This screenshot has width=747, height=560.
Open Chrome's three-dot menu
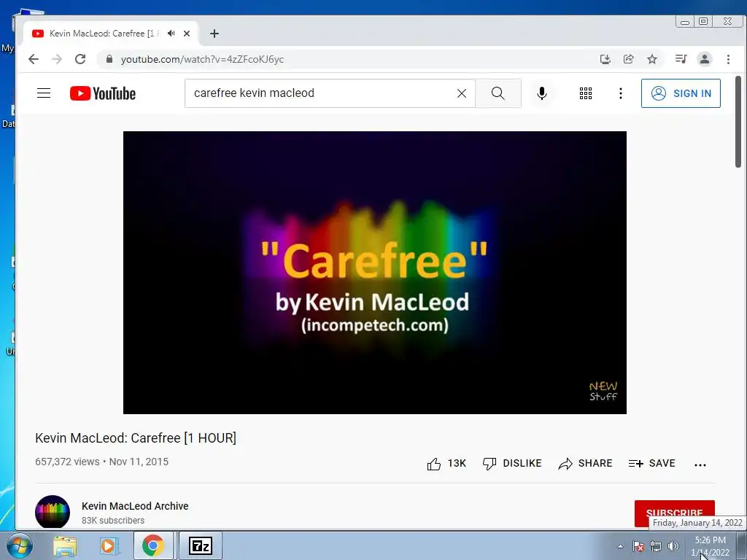click(x=728, y=59)
